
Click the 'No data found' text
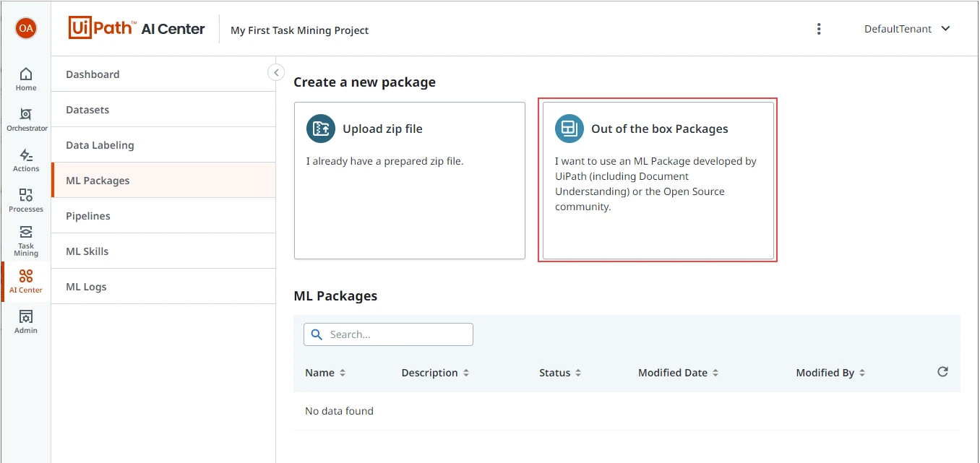pyautogui.click(x=339, y=411)
